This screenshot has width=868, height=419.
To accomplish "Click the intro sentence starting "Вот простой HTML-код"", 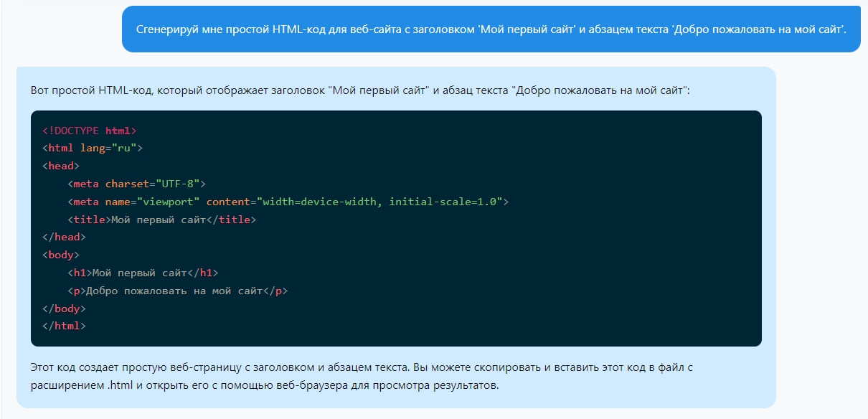I will (359, 91).
